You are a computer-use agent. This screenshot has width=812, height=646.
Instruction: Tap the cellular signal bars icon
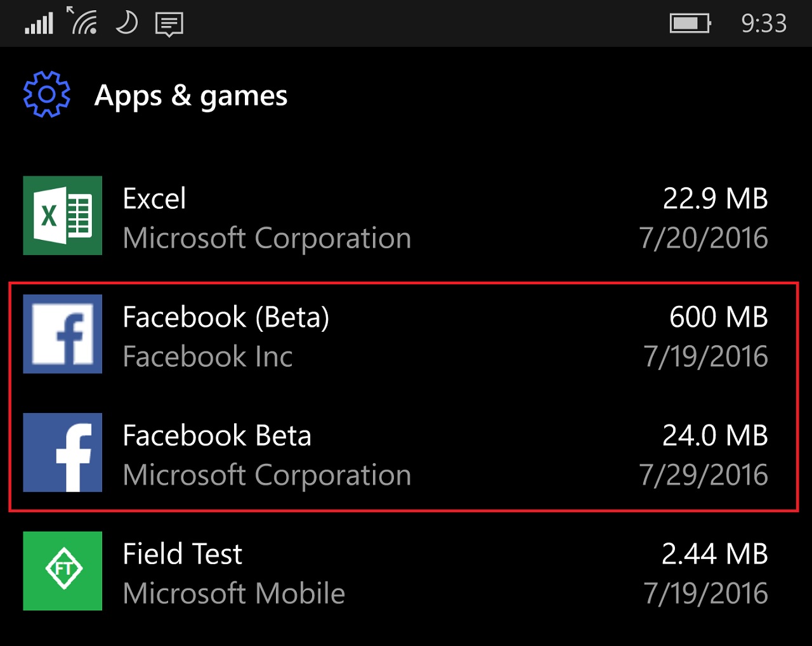coord(39,23)
